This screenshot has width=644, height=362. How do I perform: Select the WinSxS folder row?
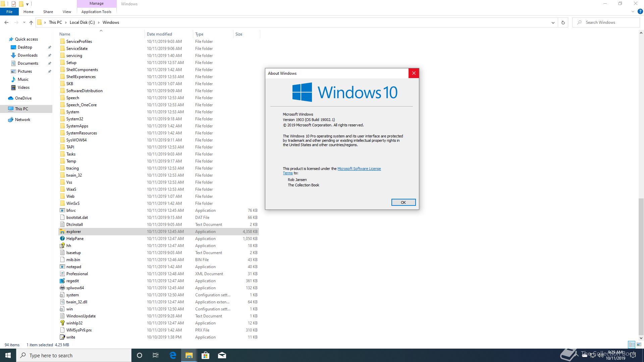(158, 203)
